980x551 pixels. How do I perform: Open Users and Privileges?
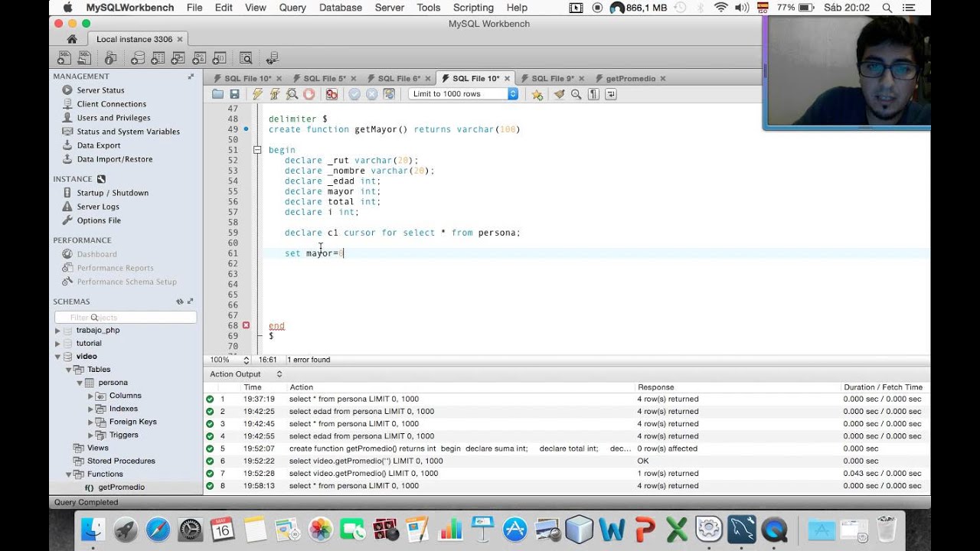point(113,118)
